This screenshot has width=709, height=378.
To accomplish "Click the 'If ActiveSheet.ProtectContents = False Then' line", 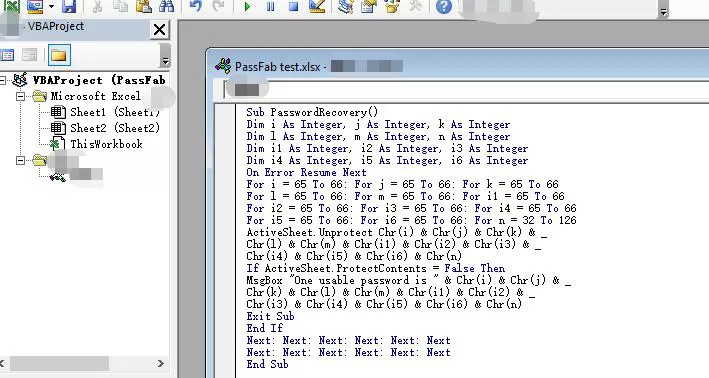I will click(x=375, y=268).
